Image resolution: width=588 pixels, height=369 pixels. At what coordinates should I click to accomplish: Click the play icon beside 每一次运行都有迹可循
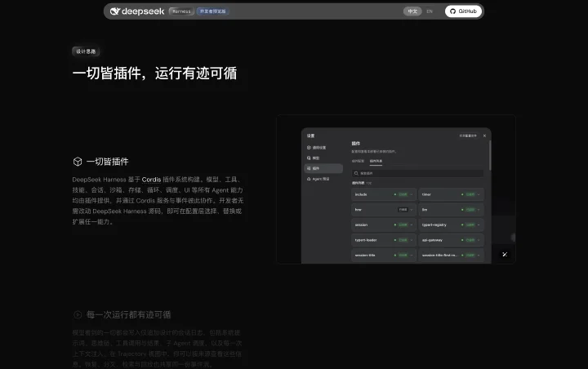(x=78, y=314)
